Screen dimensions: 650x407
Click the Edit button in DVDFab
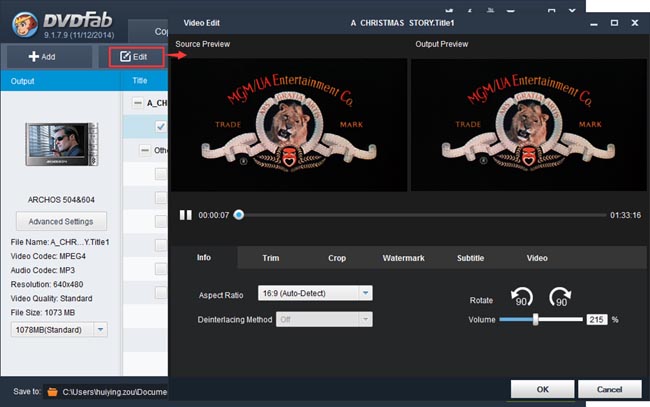coord(136,57)
